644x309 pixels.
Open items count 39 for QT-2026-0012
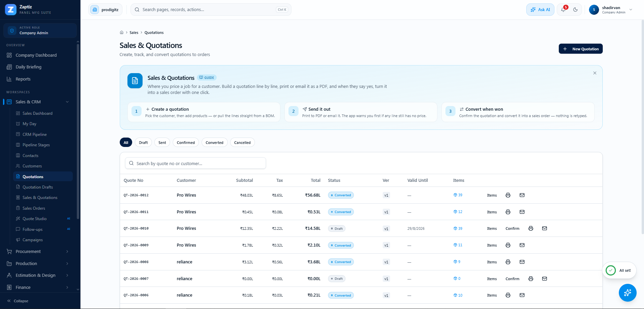(x=458, y=195)
